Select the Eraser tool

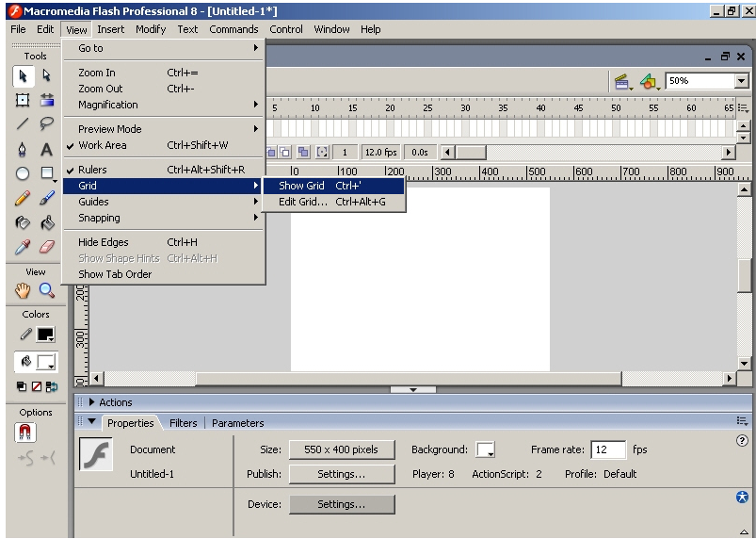47,247
